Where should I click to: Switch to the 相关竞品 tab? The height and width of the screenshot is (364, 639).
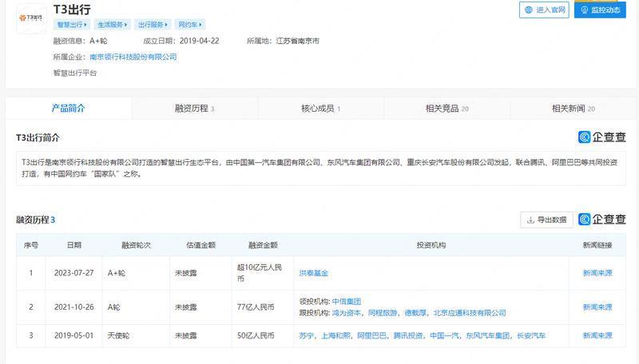click(447, 109)
